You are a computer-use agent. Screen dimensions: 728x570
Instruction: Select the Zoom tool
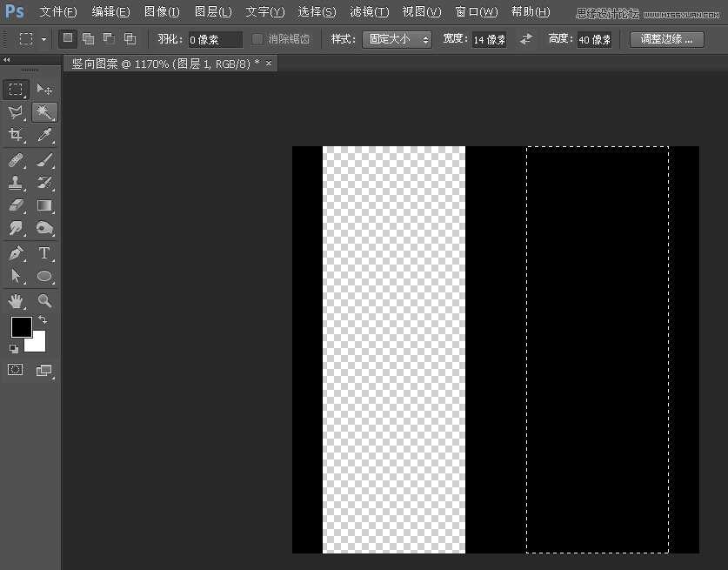point(44,300)
